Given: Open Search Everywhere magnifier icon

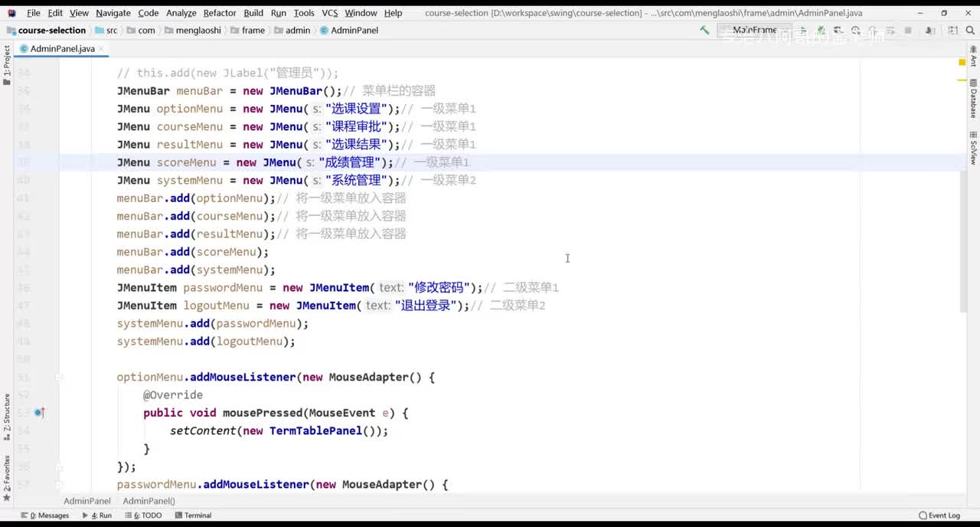Looking at the screenshot, I should (x=971, y=30).
